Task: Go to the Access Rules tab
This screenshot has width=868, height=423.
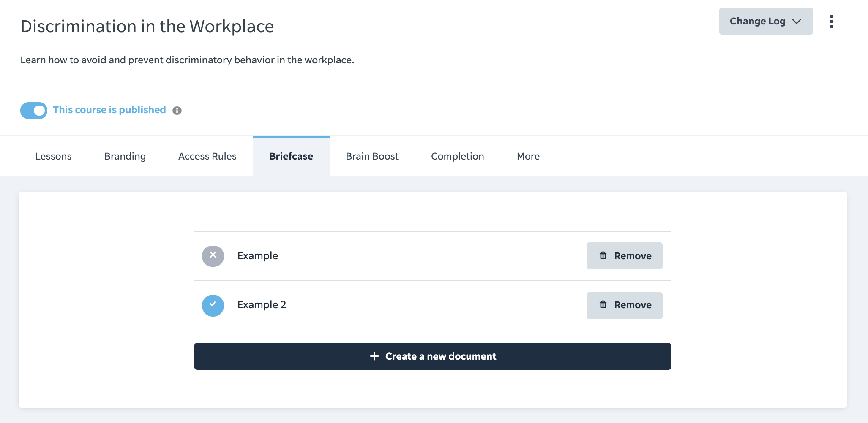Action: point(207,156)
